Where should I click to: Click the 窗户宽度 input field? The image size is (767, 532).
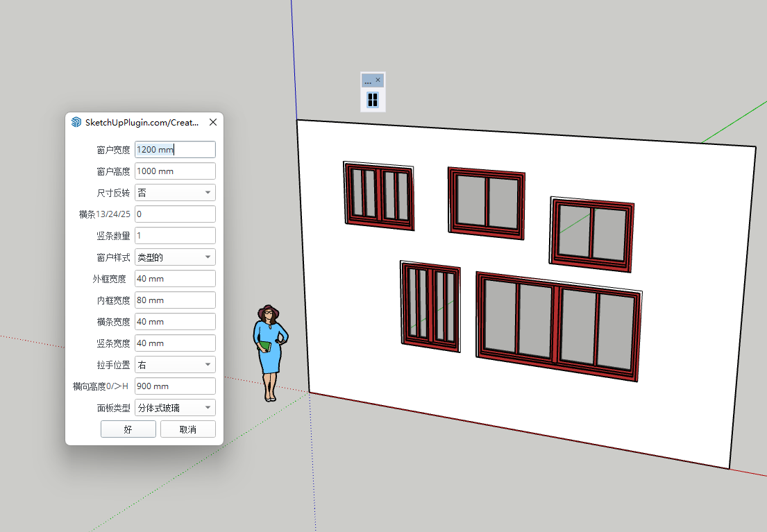[175, 149]
